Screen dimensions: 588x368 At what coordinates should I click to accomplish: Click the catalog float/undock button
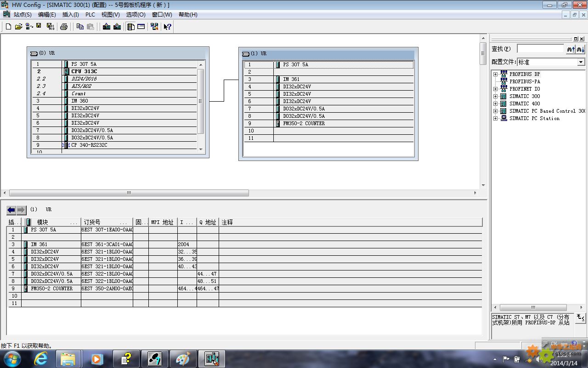click(x=576, y=39)
